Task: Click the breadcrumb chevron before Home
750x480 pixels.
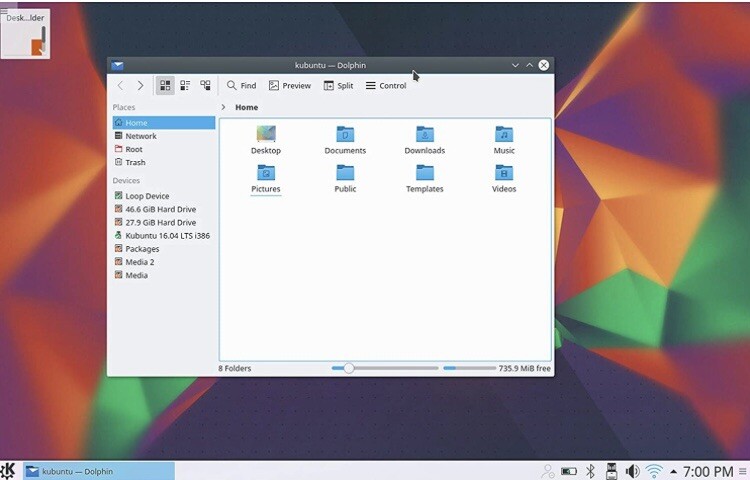Action: pos(223,107)
